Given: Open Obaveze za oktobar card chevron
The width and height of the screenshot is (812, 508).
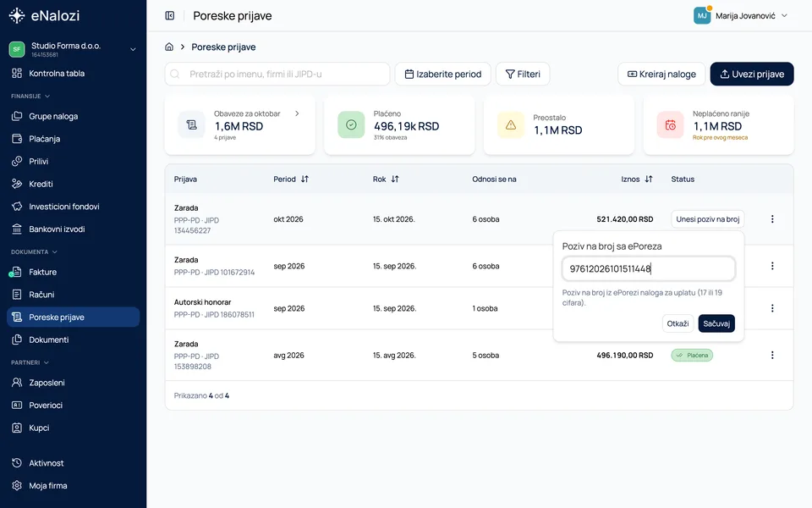Looking at the screenshot, I should pyautogui.click(x=297, y=113).
